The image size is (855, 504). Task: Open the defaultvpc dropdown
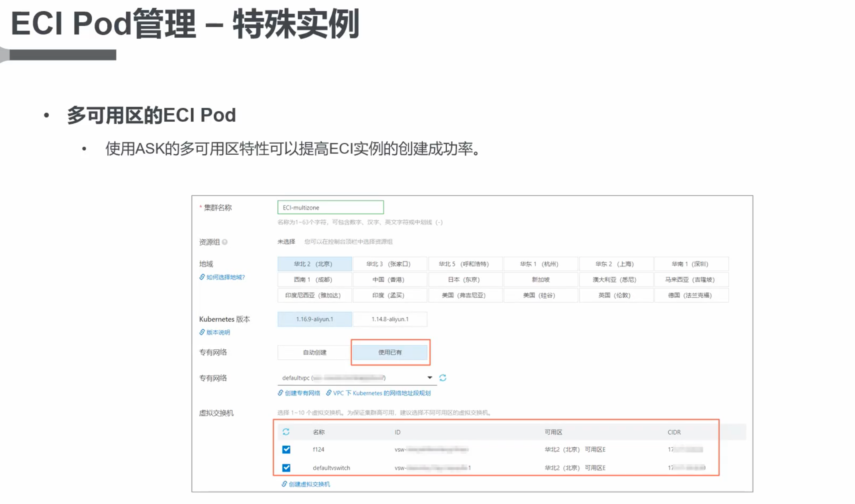357,378
